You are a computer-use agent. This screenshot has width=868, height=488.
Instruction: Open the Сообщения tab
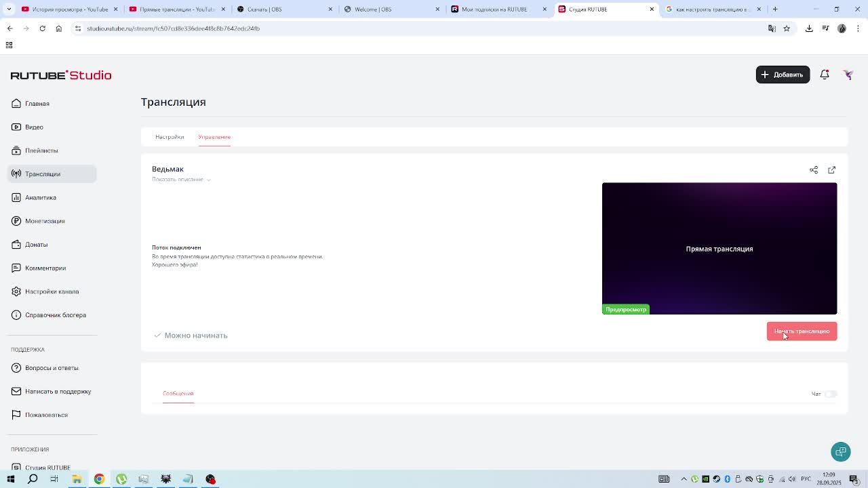(178, 393)
